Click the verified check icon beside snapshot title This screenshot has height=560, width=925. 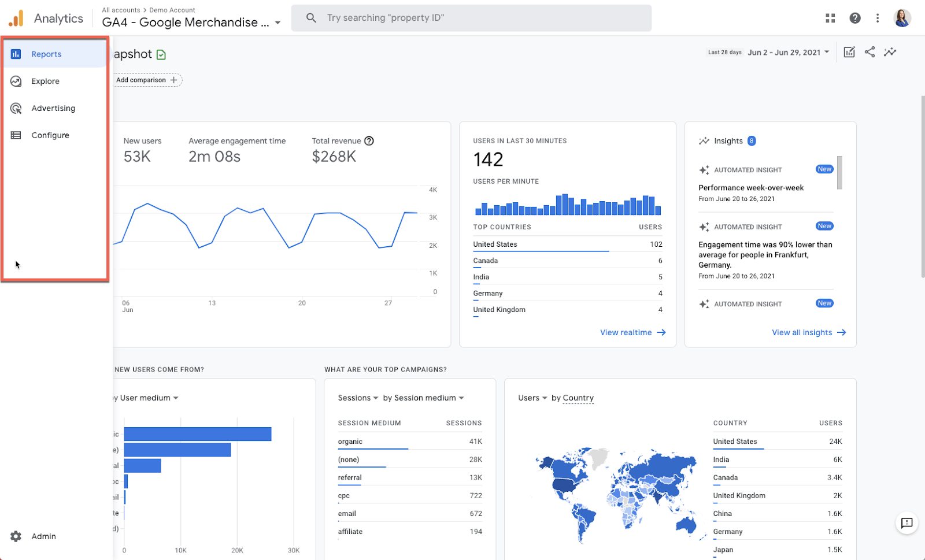(x=161, y=55)
